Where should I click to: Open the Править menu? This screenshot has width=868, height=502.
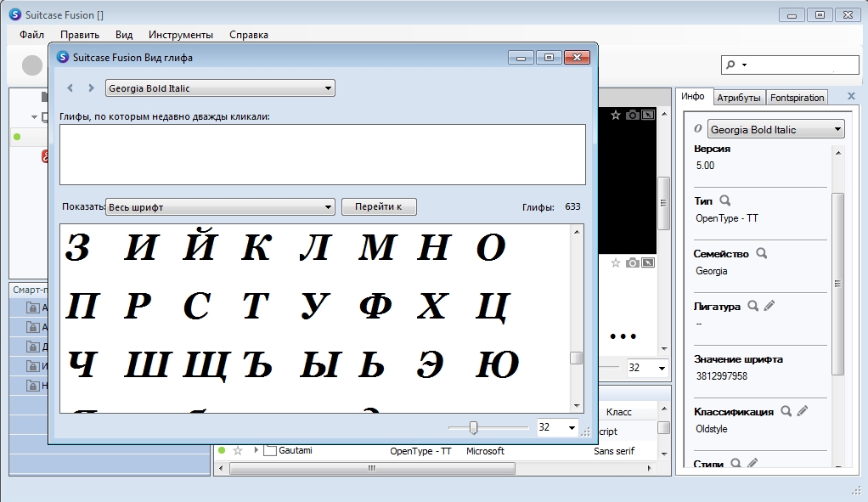coord(80,34)
